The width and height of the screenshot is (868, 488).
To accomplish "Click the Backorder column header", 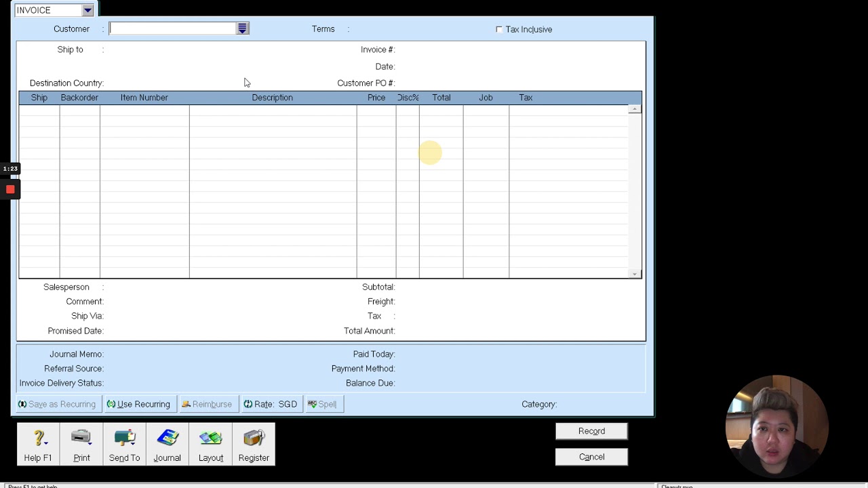I will pyautogui.click(x=79, y=98).
